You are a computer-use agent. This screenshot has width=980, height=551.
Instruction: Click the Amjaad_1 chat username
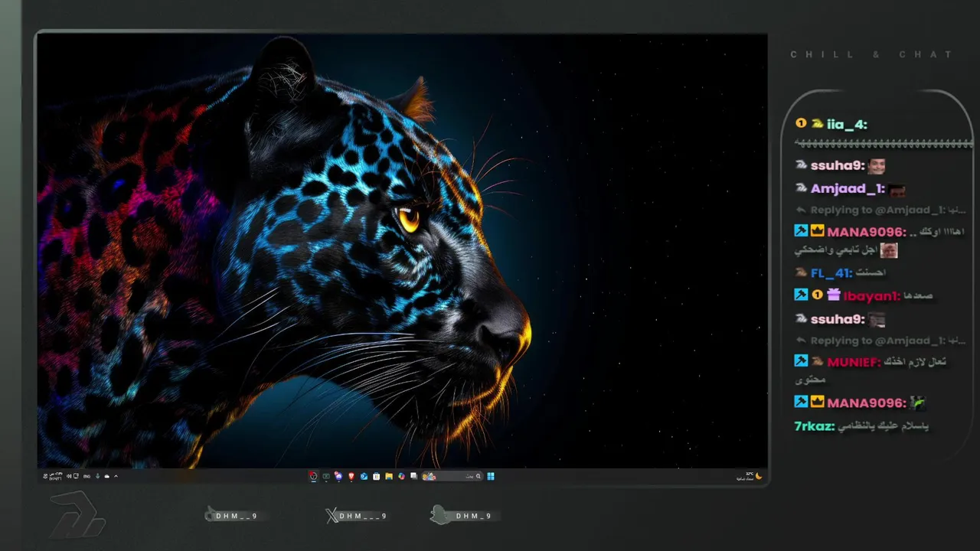click(848, 188)
